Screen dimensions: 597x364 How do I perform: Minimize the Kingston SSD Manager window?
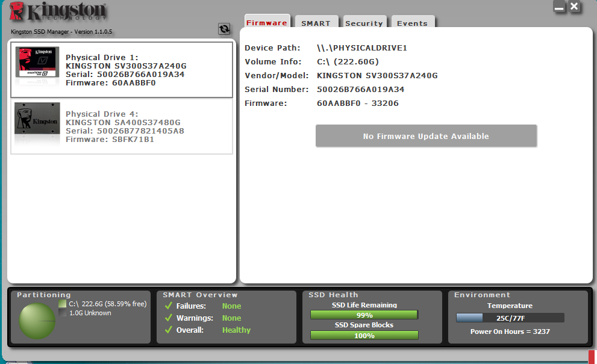point(559,7)
